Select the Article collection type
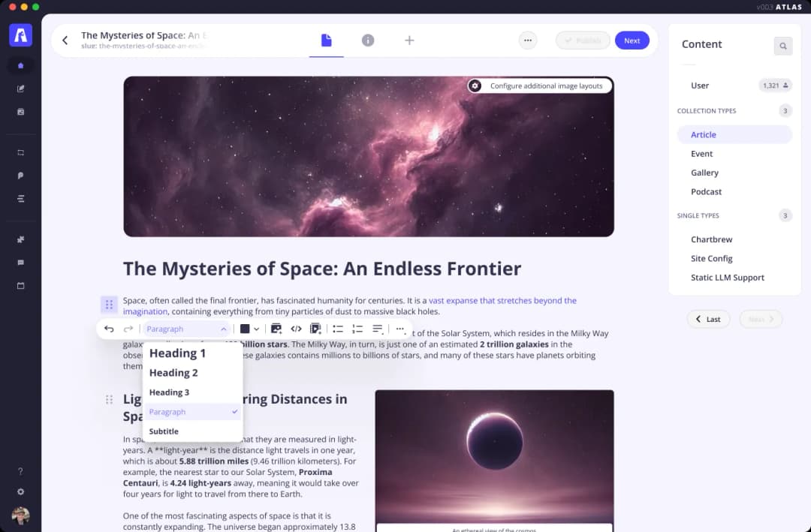811x532 pixels. (x=734, y=134)
